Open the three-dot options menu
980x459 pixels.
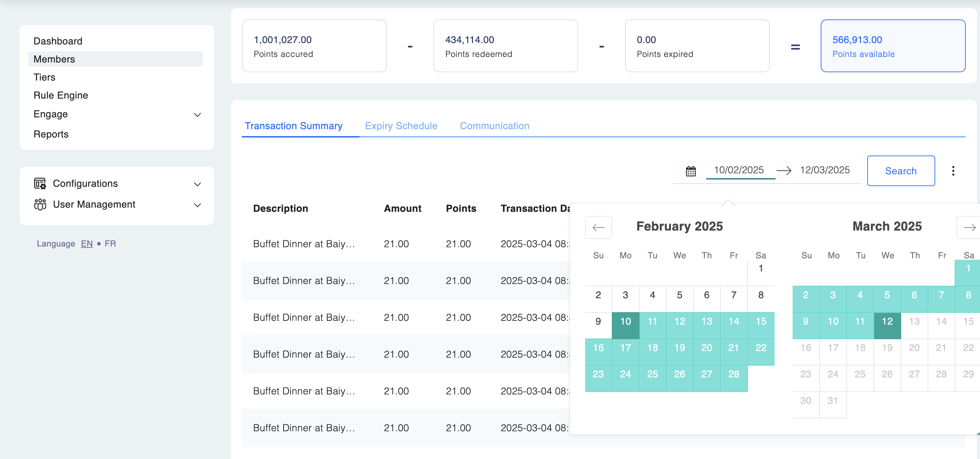pyautogui.click(x=953, y=170)
